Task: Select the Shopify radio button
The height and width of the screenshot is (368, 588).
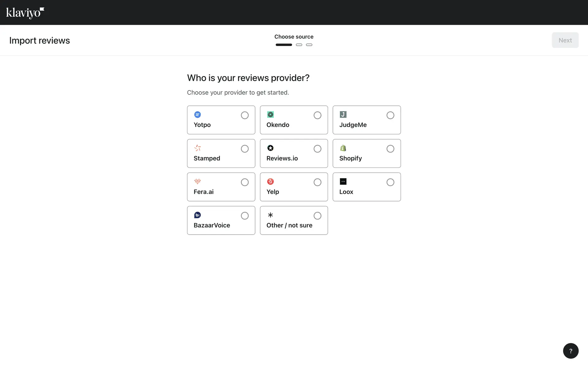Action: tap(390, 149)
